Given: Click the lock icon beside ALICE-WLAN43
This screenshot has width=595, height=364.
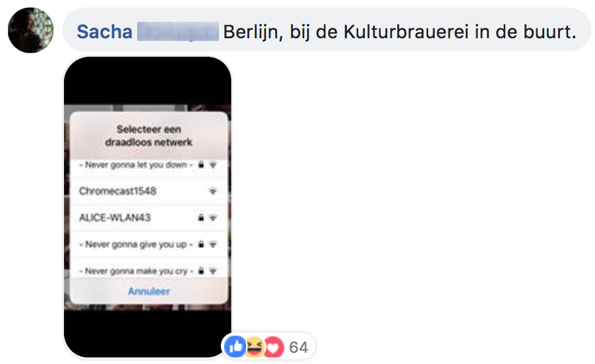Looking at the screenshot, I should coord(201,218).
